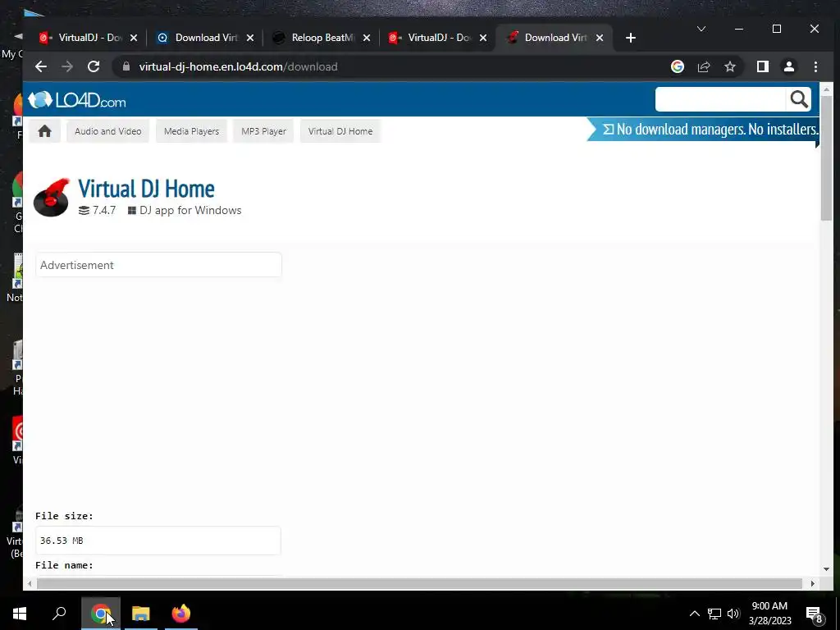Image resolution: width=840 pixels, height=630 pixels.
Task: Open the notification center
Action: pyautogui.click(x=814, y=614)
